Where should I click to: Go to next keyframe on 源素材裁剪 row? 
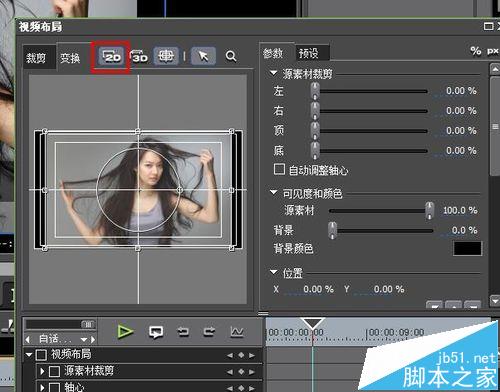(x=252, y=372)
